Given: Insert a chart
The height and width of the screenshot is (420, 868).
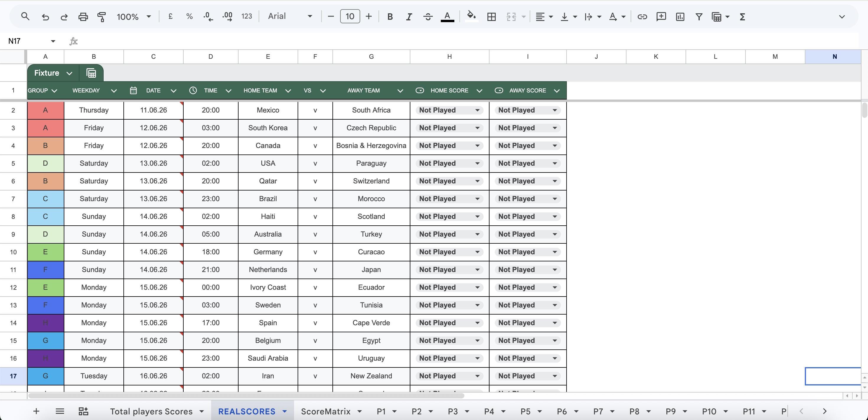Looking at the screenshot, I should click(680, 17).
